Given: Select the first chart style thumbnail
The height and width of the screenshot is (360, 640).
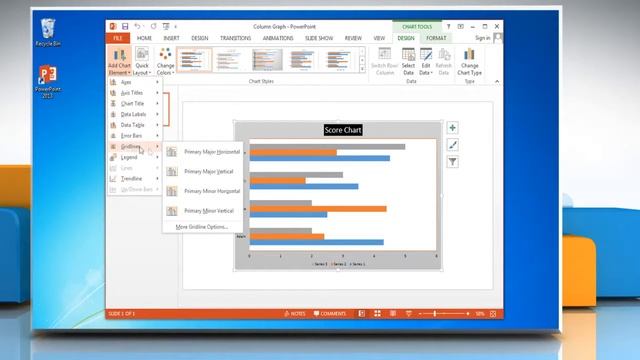Looking at the screenshot, I should tap(194, 60).
